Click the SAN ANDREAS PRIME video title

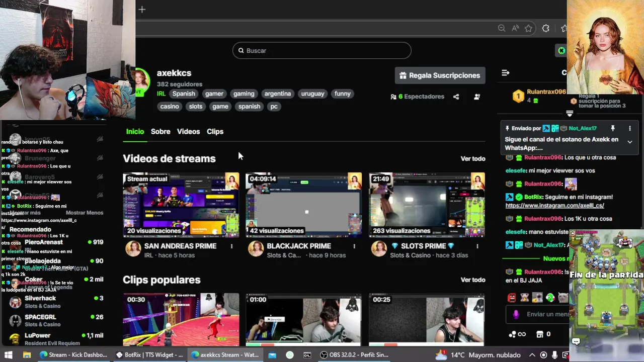click(180, 246)
